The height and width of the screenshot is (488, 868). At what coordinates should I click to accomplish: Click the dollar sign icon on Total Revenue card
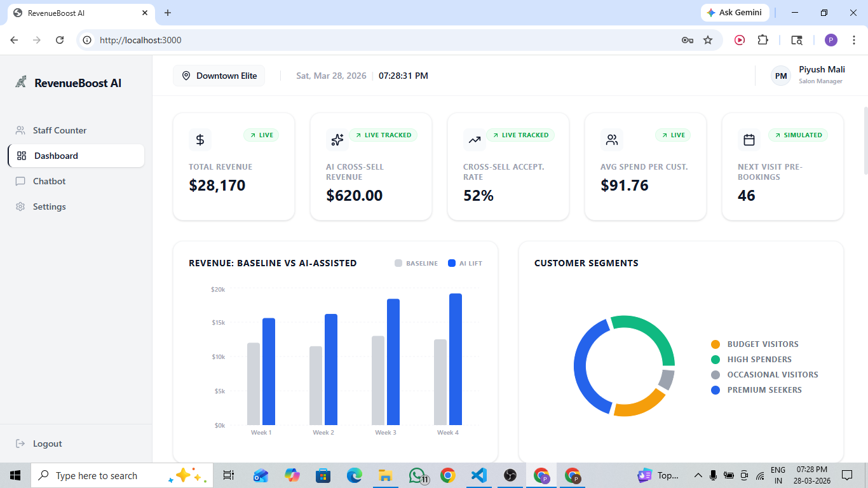tap(200, 140)
